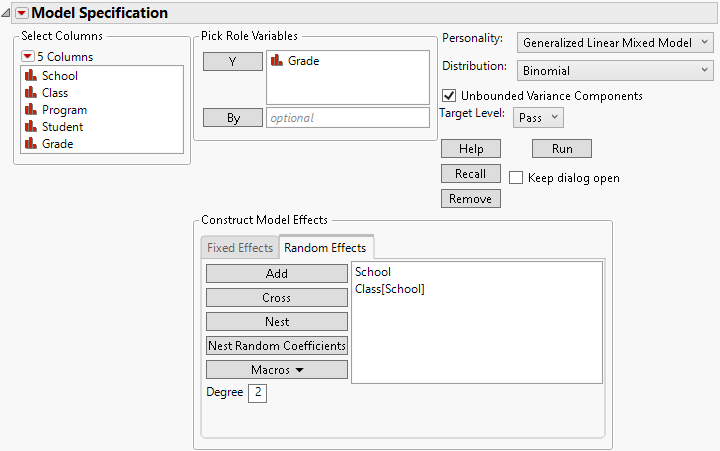Click the Grade column icon in Select Columns

31,144
